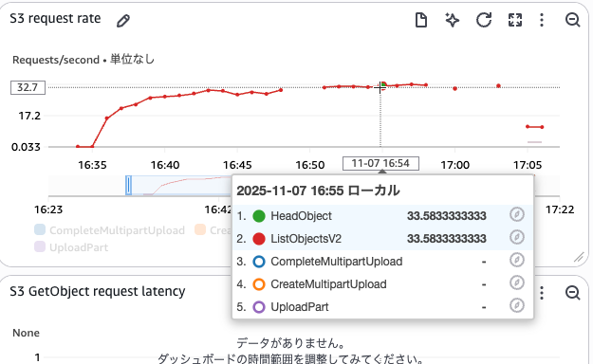This screenshot has height=364, width=593.
Task: Open the compass icon beside HeadObject
Action: click(516, 214)
